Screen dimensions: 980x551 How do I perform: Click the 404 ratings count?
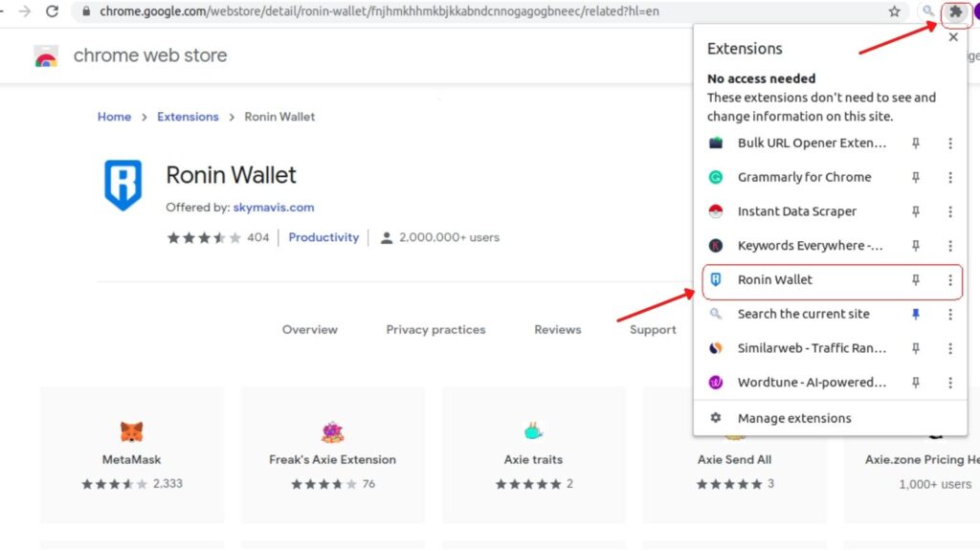(x=257, y=237)
